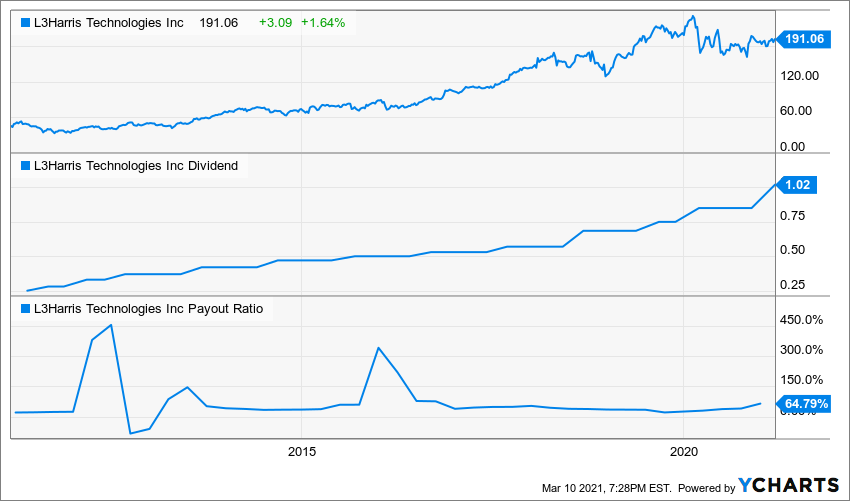
Task: Click the 450.0% payout axis label
Action: click(x=802, y=320)
